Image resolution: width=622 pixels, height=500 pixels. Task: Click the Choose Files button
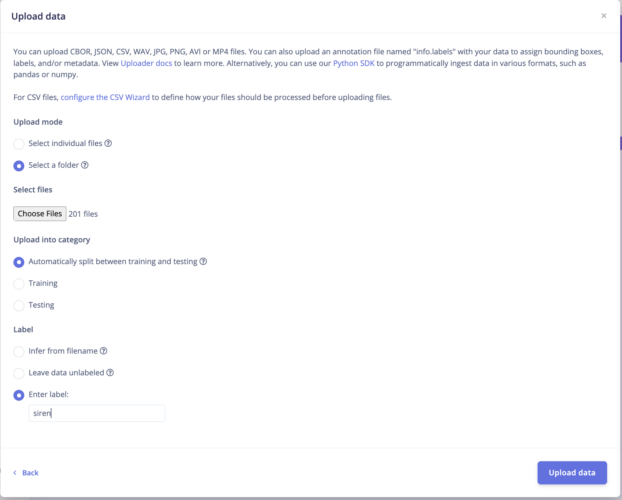(x=40, y=213)
